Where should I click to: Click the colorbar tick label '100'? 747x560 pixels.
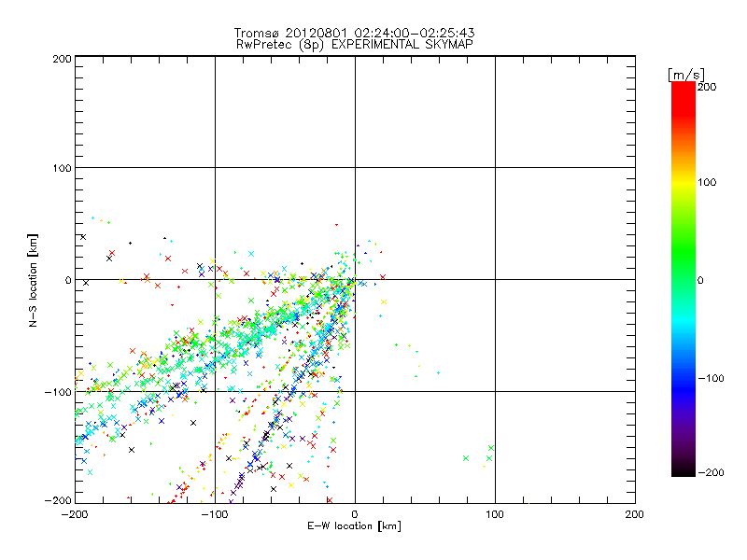tap(707, 182)
